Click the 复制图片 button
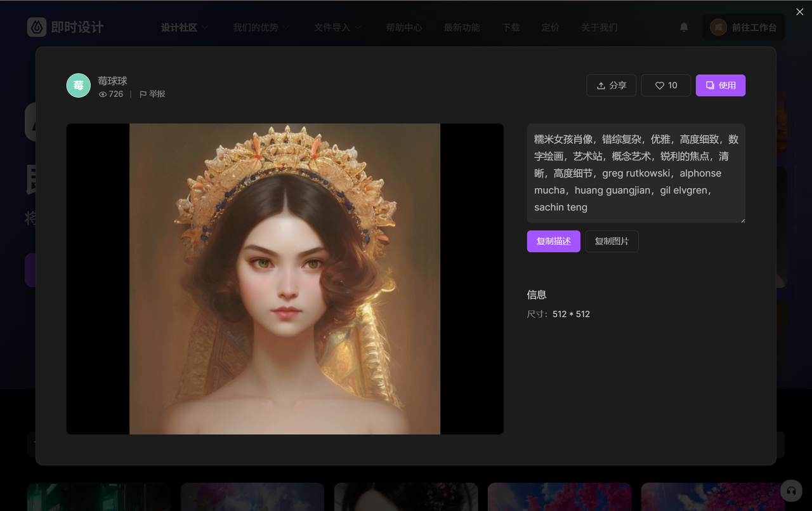The image size is (812, 511). (x=612, y=241)
